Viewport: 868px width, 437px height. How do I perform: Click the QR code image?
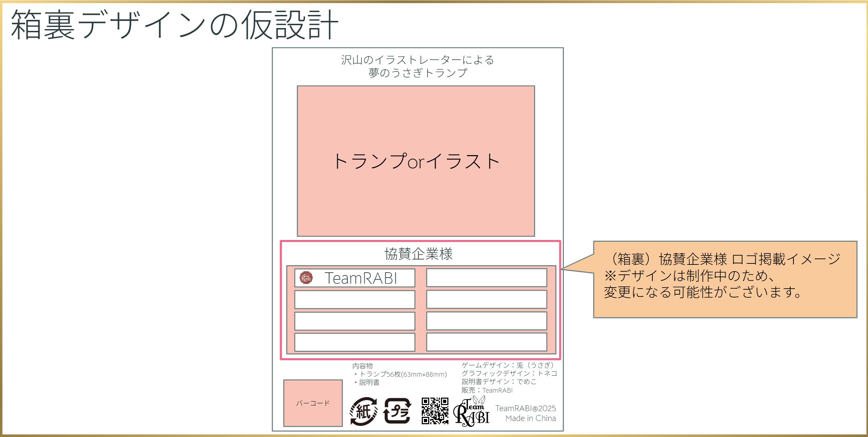435,411
